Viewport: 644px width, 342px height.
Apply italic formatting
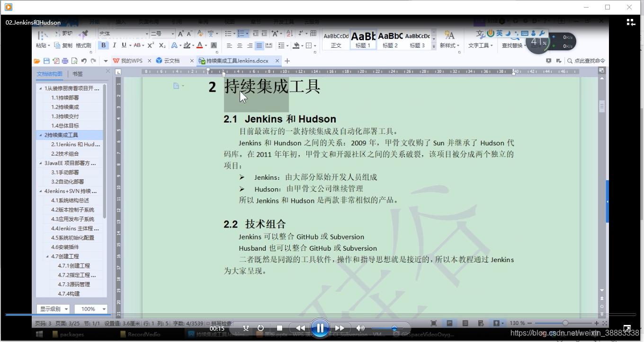[114, 45]
